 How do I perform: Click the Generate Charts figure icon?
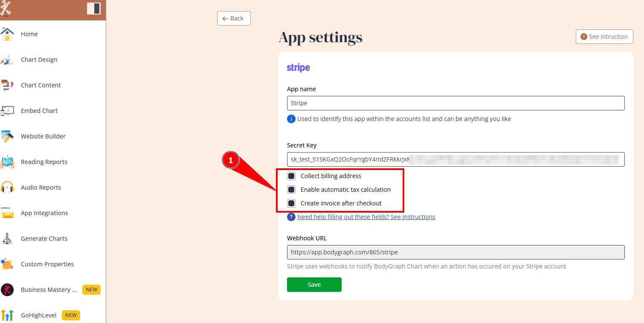(7, 239)
